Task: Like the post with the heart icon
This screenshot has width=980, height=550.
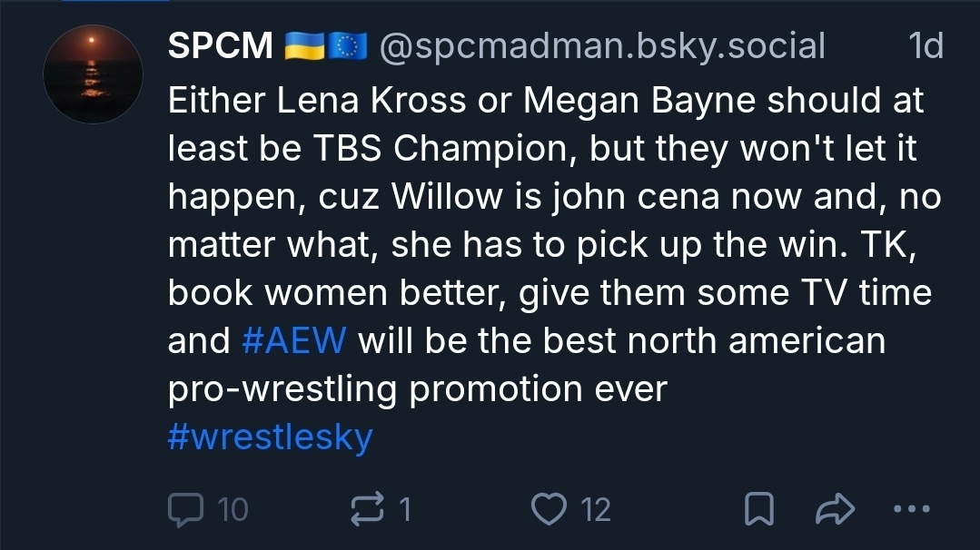Action: coord(548,509)
